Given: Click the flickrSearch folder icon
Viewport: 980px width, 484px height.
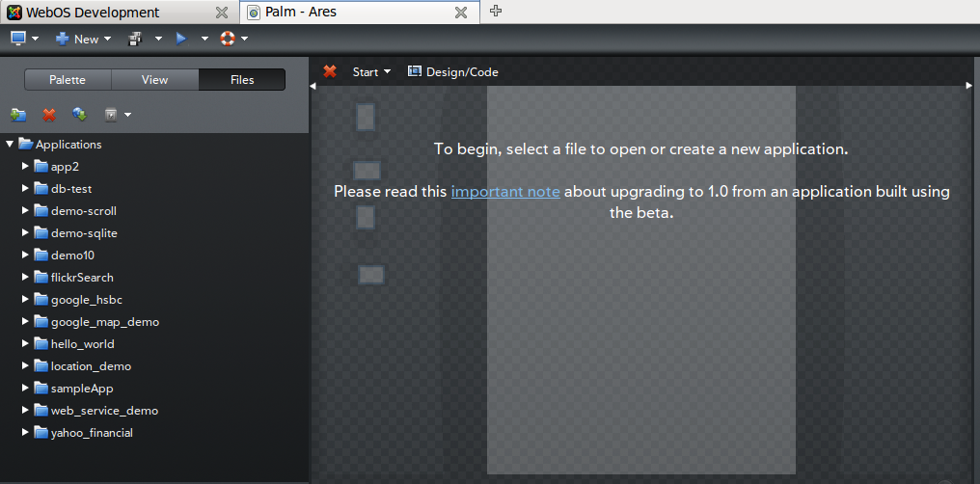Looking at the screenshot, I should point(41,278).
